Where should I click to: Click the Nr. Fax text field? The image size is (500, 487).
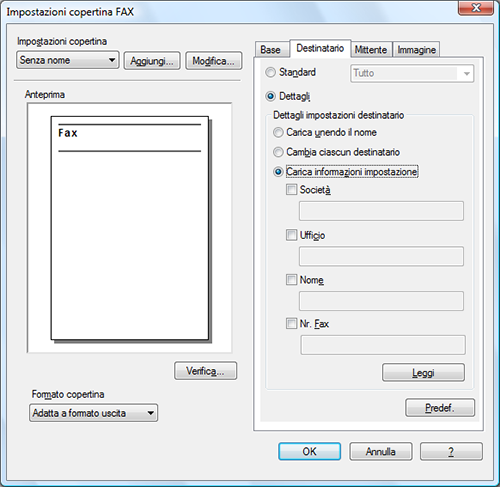pos(383,345)
